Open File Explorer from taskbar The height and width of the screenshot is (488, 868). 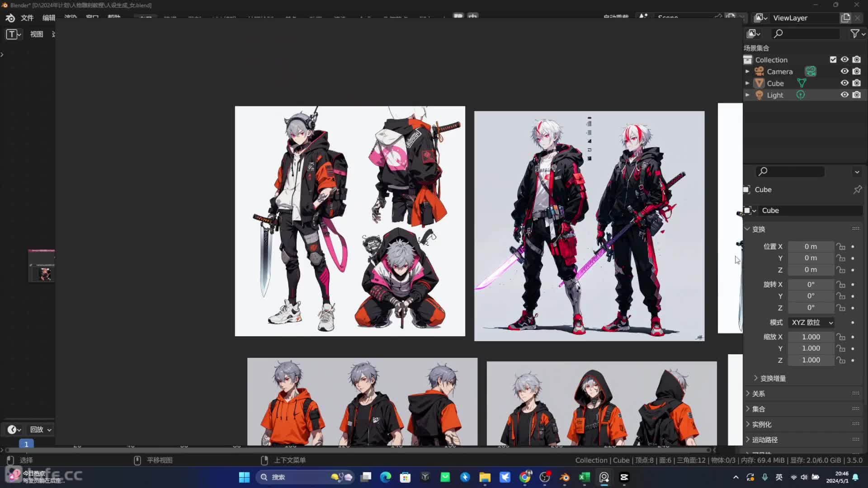pyautogui.click(x=485, y=477)
